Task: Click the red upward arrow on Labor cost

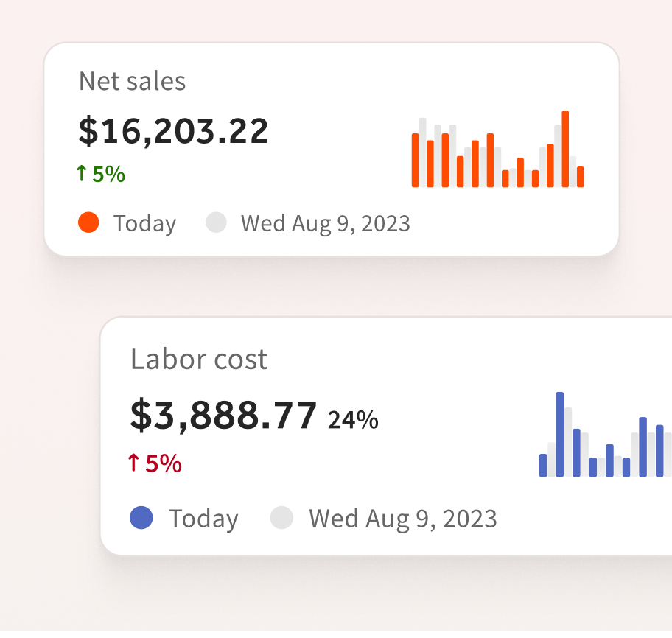Action: point(133,464)
